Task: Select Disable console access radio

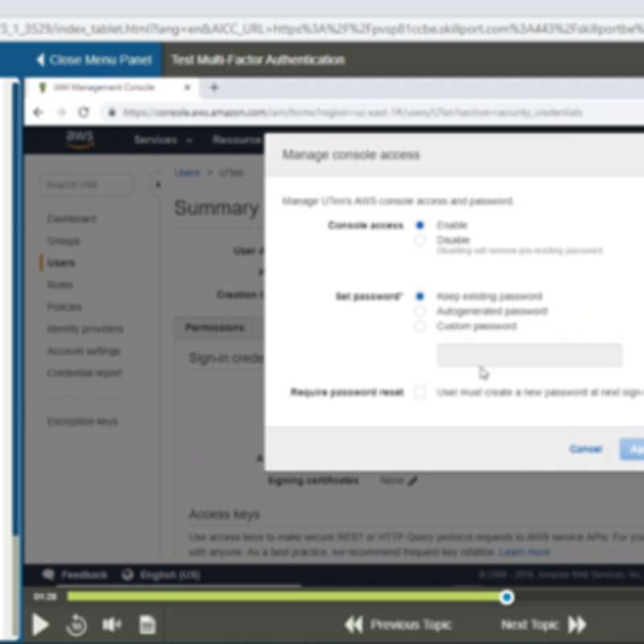Action: tap(419, 240)
